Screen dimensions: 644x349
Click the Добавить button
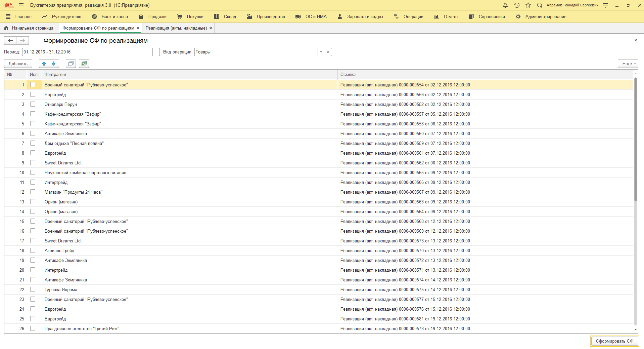pyautogui.click(x=18, y=64)
